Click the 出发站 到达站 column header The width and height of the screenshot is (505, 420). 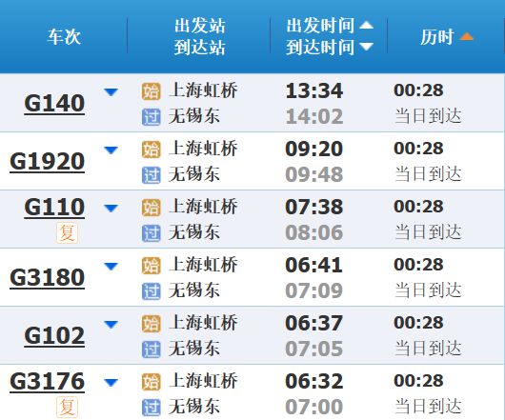(199, 36)
